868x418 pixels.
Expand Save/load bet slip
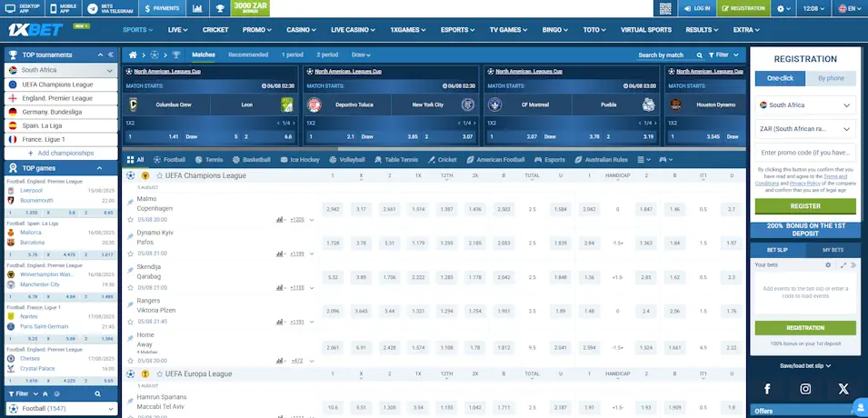pyautogui.click(x=805, y=365)
